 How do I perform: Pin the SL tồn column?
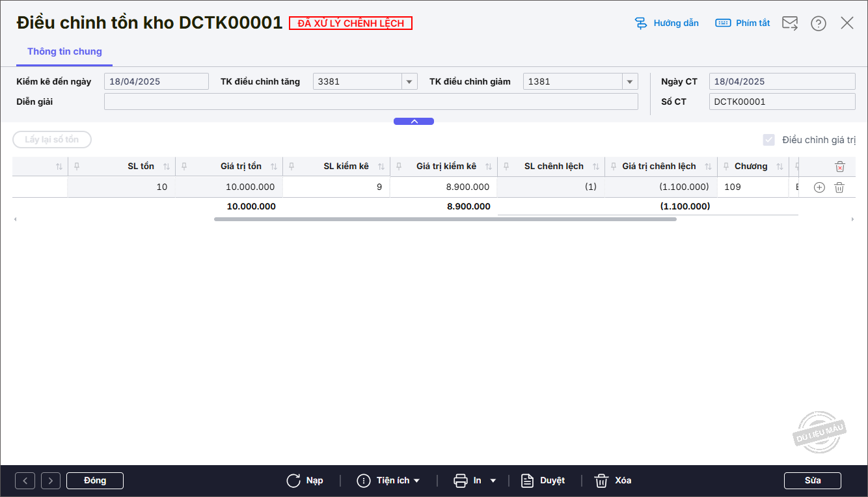[77, 167]
